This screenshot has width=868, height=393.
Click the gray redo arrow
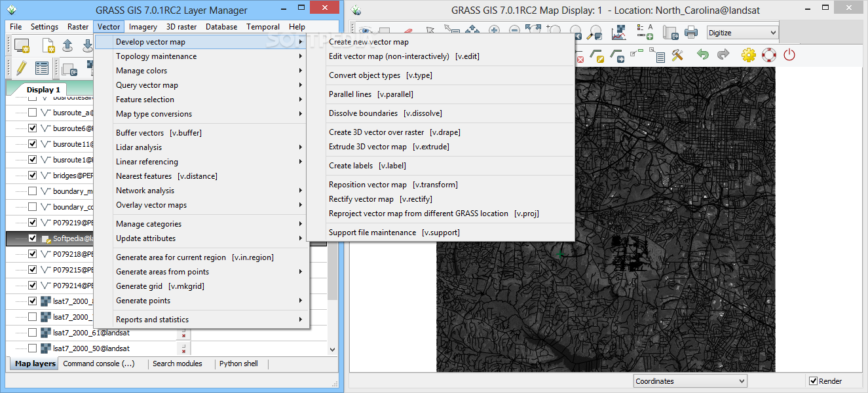click(x=723, y=54)
